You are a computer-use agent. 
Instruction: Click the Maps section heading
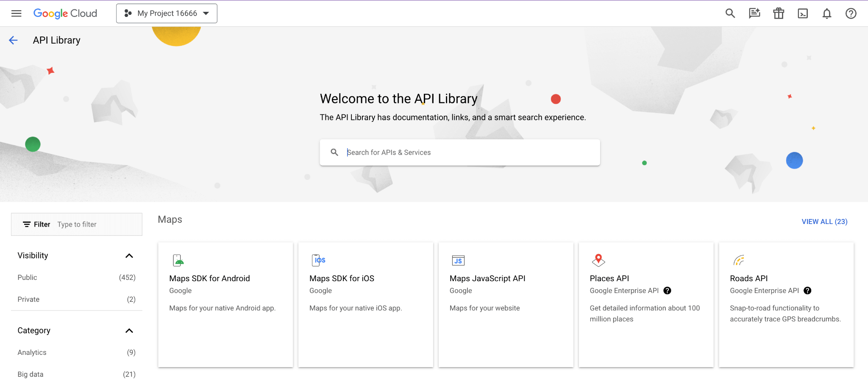170,220
